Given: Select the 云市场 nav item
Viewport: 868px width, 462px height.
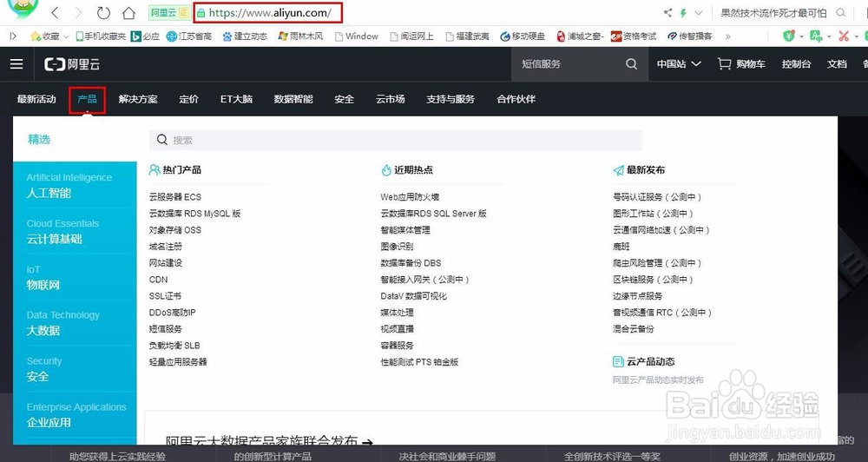Looking at the screenshot, I should [x=391, y=99].
